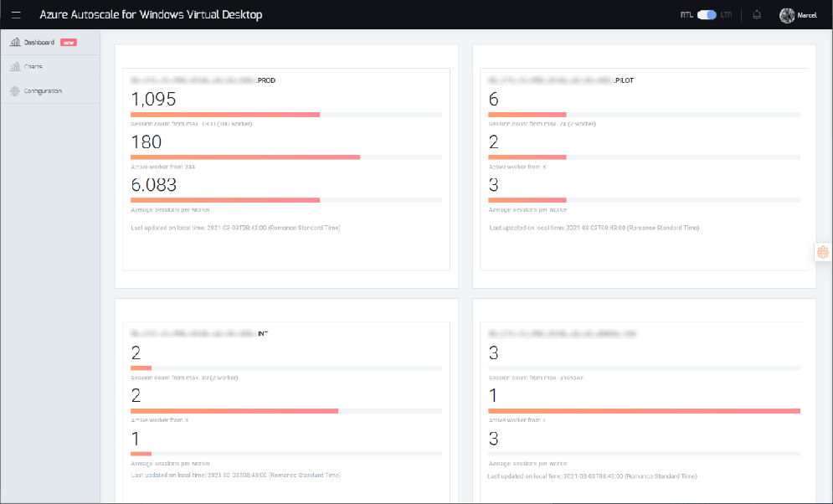Screen dimensions: 833x504
Task: Select the PROD host pool title
Action: 203,80
